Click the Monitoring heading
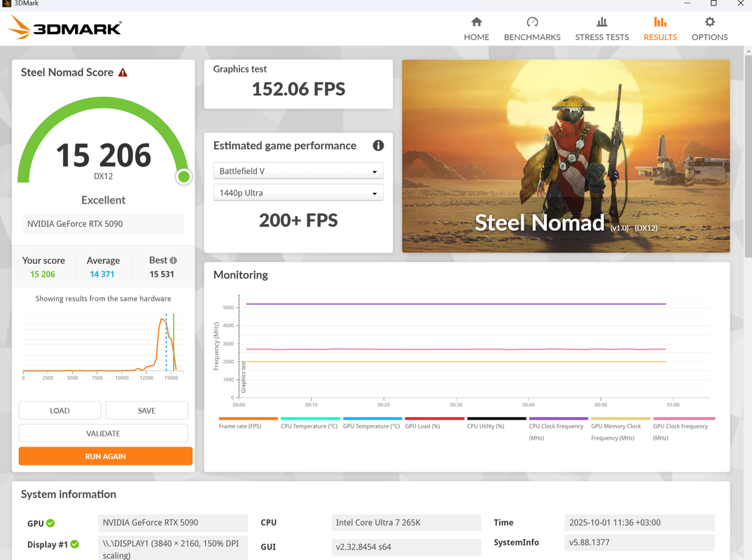Image resolution: width=752 pixels, height=560 pixels. pos(241,275)
